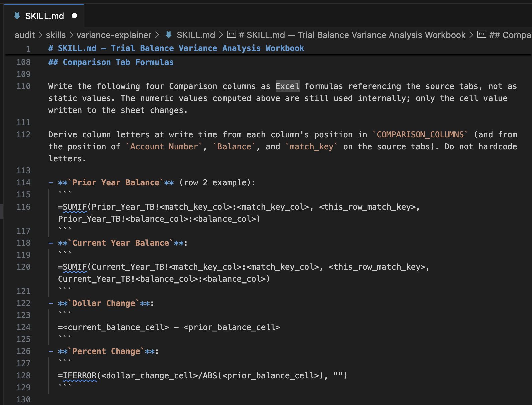Open the skills breadcrumb folder
The width and height of the screenshot is (532, 405).
coord(56,35)
